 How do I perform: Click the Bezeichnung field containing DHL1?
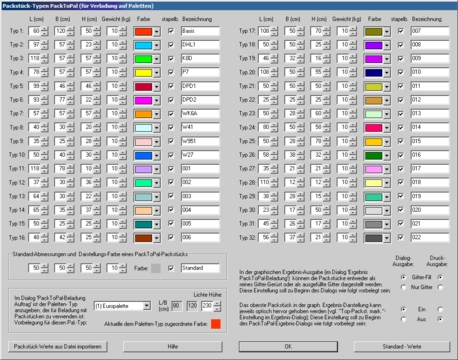(x=200, y=45)
